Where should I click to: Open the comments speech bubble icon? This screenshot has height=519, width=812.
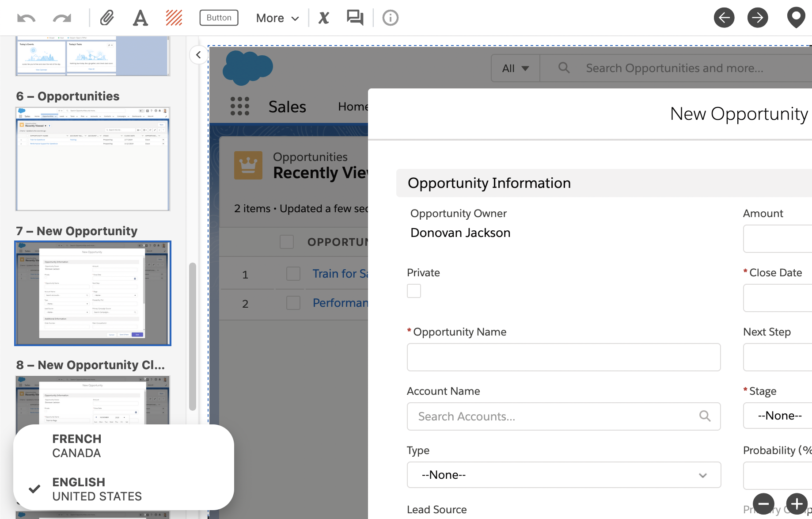355,18
